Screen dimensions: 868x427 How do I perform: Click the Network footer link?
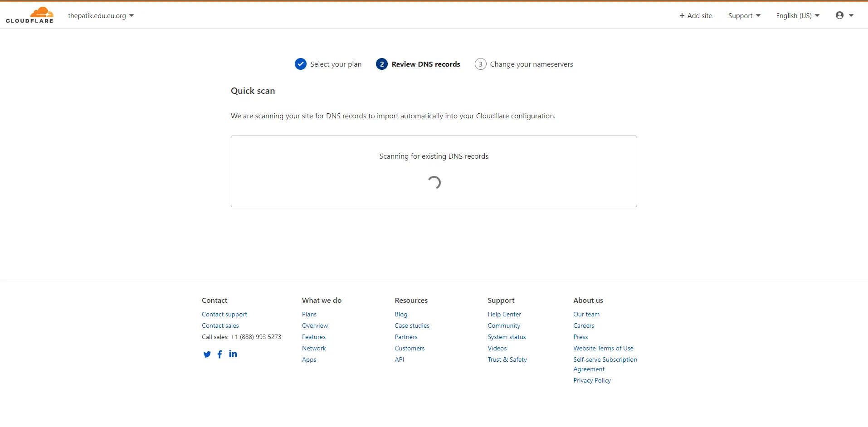(x=314, y=348)
